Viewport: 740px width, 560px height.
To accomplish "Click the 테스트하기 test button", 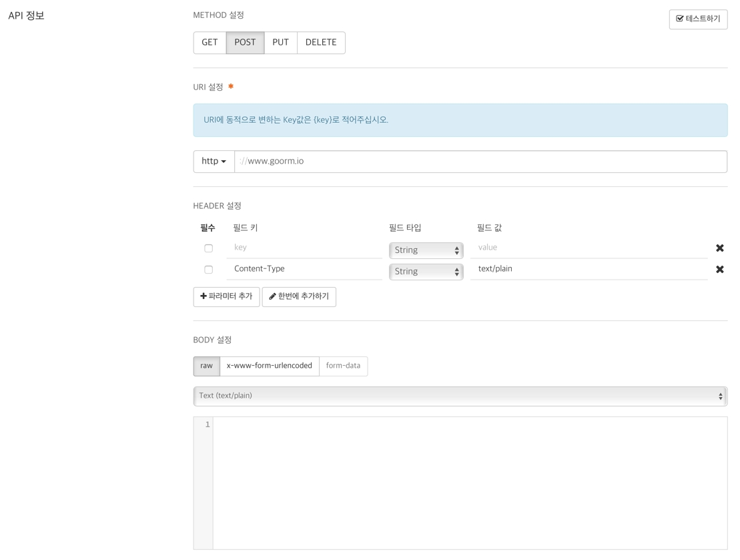I will click(698, 19).
